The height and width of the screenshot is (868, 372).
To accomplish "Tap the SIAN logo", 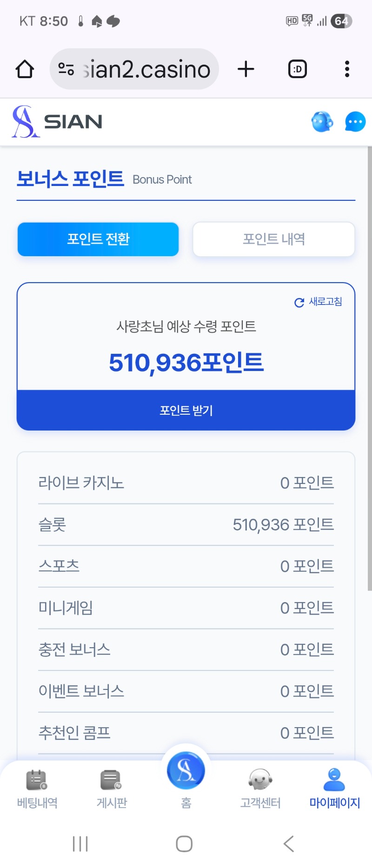I will (x=57, y=122).
